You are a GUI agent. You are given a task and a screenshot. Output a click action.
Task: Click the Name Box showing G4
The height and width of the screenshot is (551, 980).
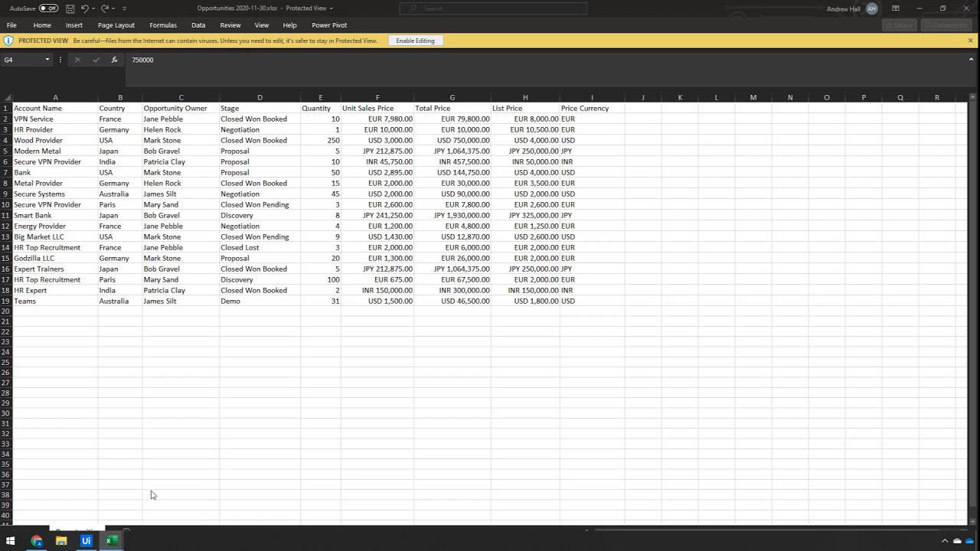pyautogui.click(x=23, y=60)
